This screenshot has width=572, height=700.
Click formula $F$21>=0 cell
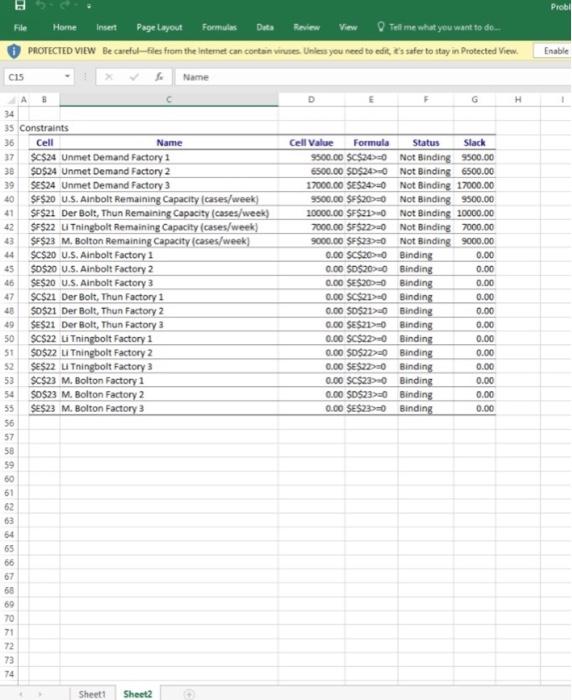click(371, 213)
